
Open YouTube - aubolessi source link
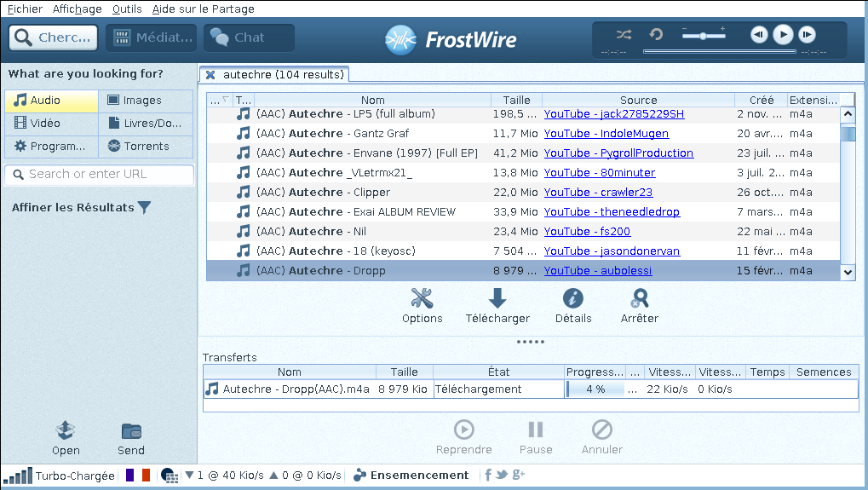(598, 271)
